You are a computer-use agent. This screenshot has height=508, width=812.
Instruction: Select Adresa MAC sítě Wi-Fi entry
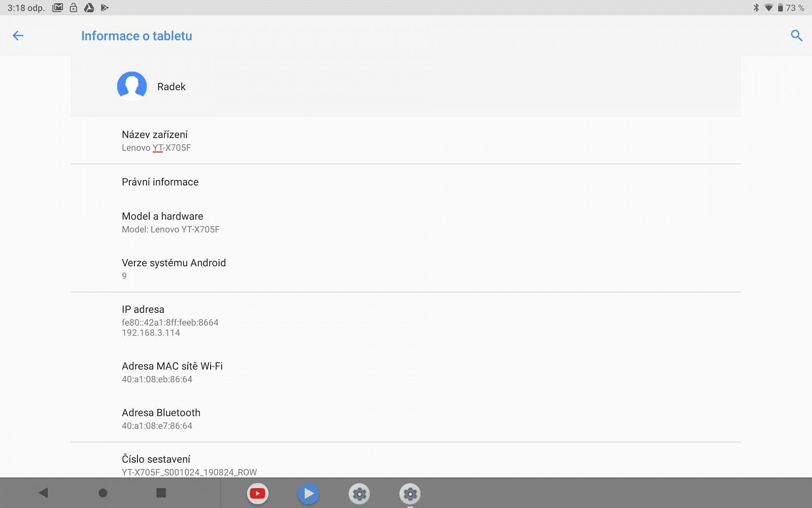[x=406, y=372]
